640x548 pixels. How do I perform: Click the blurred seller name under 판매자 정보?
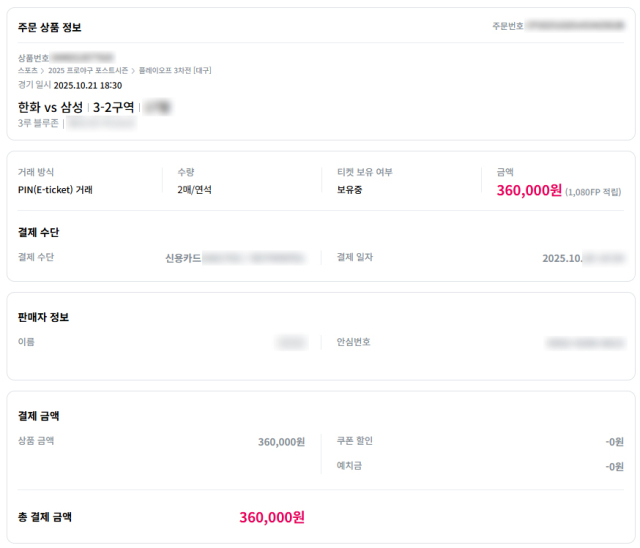click(x=291, y=343)
